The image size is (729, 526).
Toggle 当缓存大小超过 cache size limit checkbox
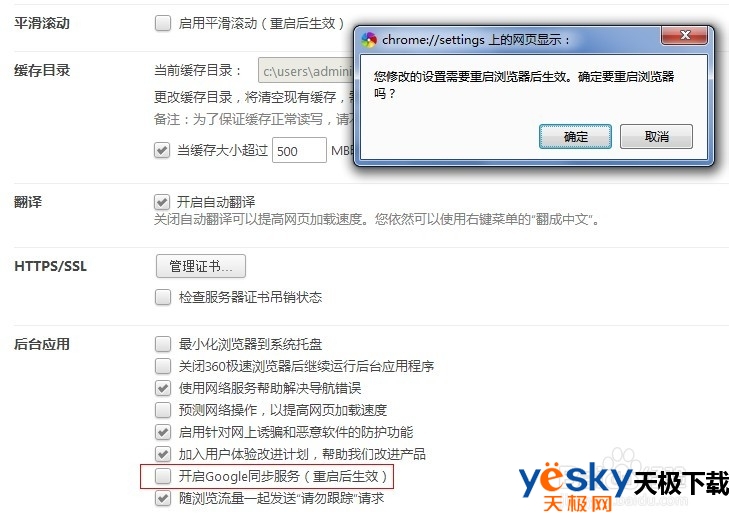pyautogui.click(x=162, y=150)
